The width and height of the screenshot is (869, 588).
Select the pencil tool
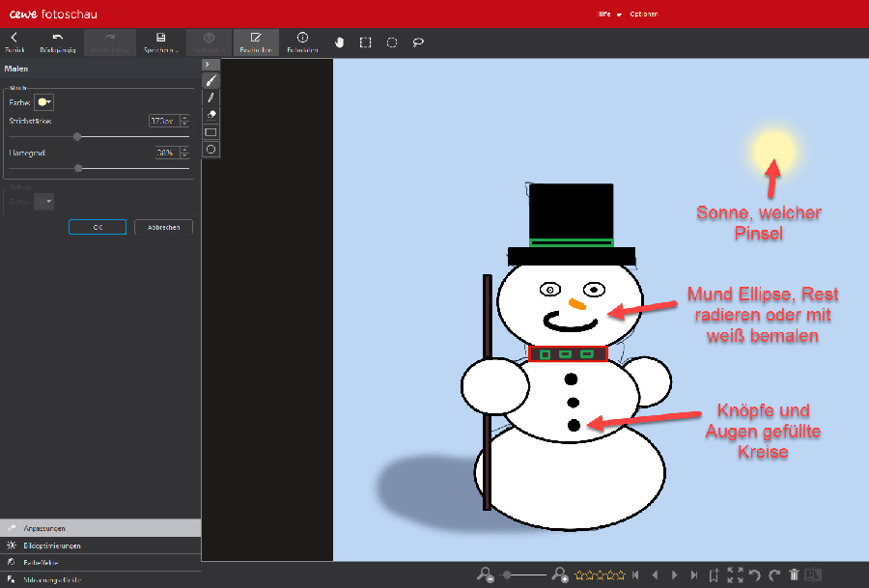211,98
